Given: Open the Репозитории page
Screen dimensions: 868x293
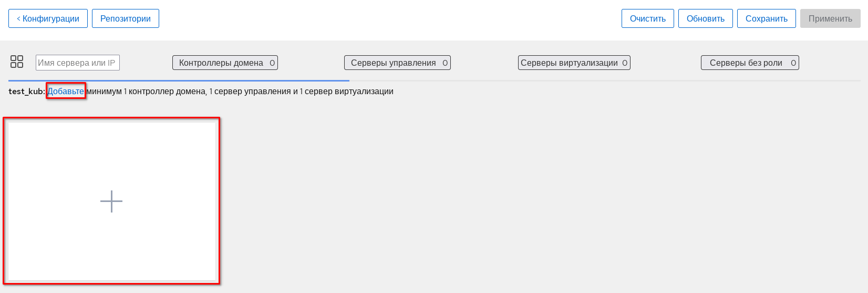Looking at the screenshot, I should coord(126,18).
